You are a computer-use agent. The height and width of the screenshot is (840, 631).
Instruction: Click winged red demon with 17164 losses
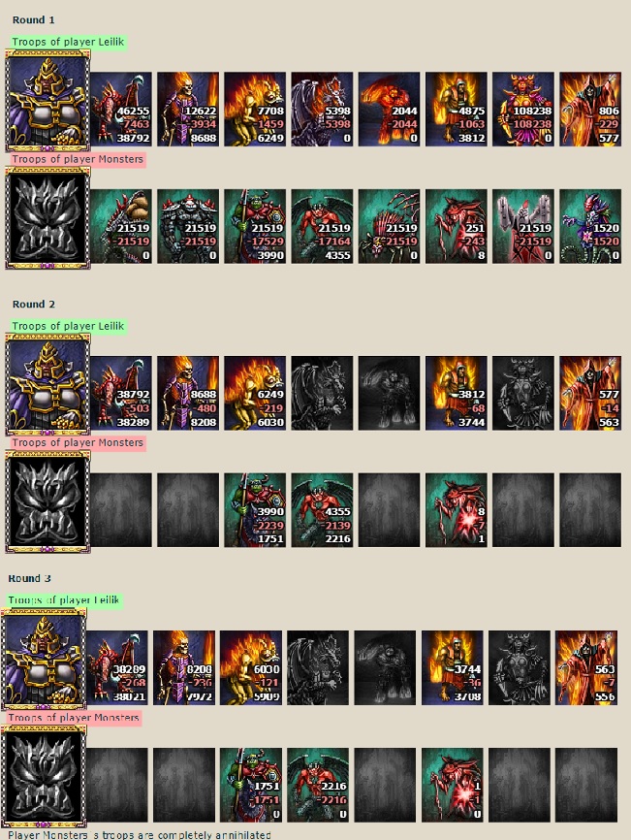click(322, 226)
